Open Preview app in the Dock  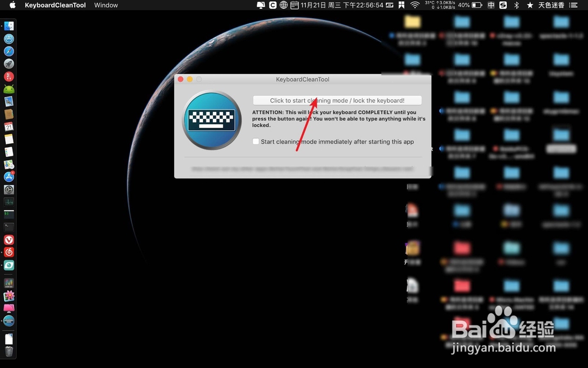(9, 101)
